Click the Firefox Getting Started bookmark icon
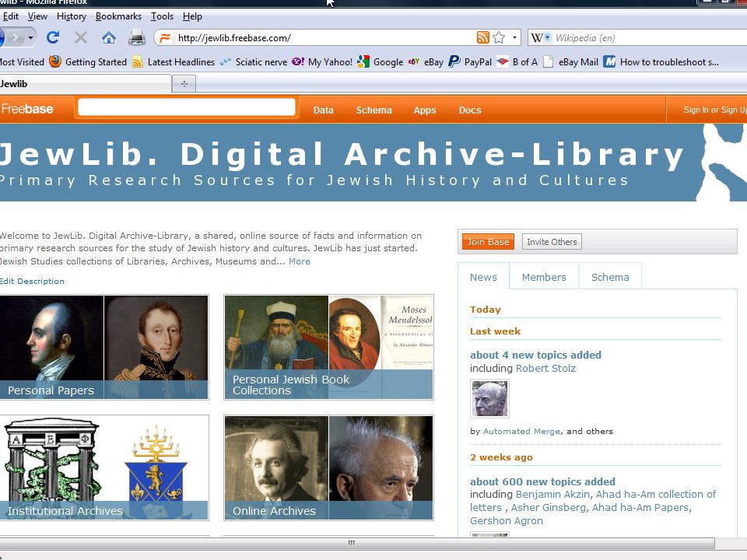Screen dimensions: 747x560 [x=55, y=62]
